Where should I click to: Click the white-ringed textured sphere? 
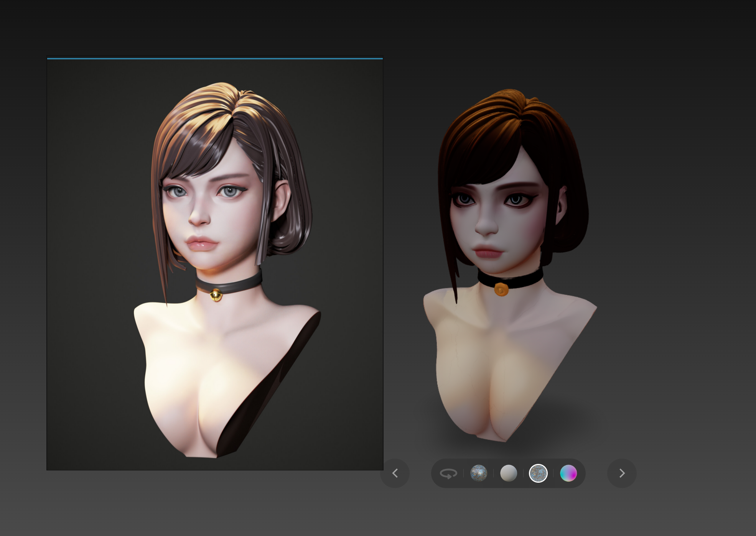pyautogui.click(x=538, y=474)
